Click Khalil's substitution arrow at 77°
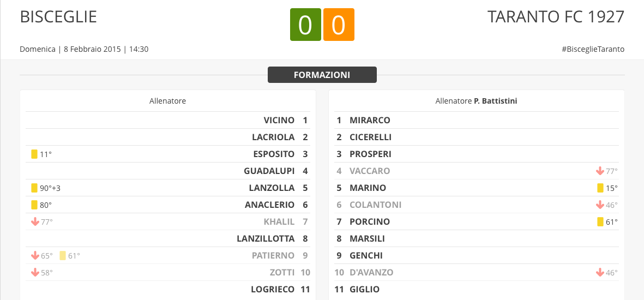Image resolution: width=644 pixels, height=300 pixels. click(35, 222)
